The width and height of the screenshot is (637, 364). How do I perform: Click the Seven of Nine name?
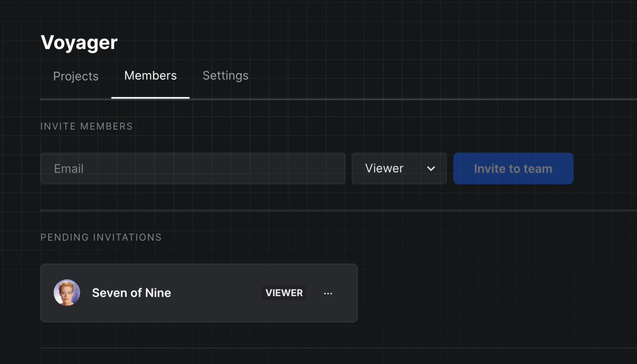[x=131, y=293]
